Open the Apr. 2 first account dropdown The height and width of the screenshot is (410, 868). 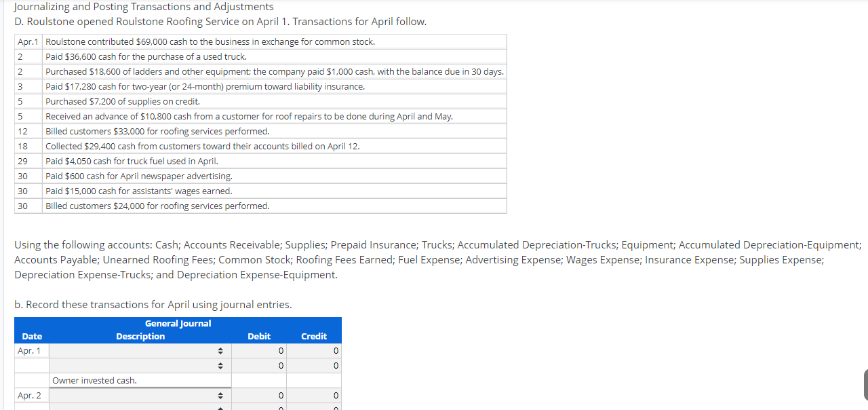tap(219, 395)
